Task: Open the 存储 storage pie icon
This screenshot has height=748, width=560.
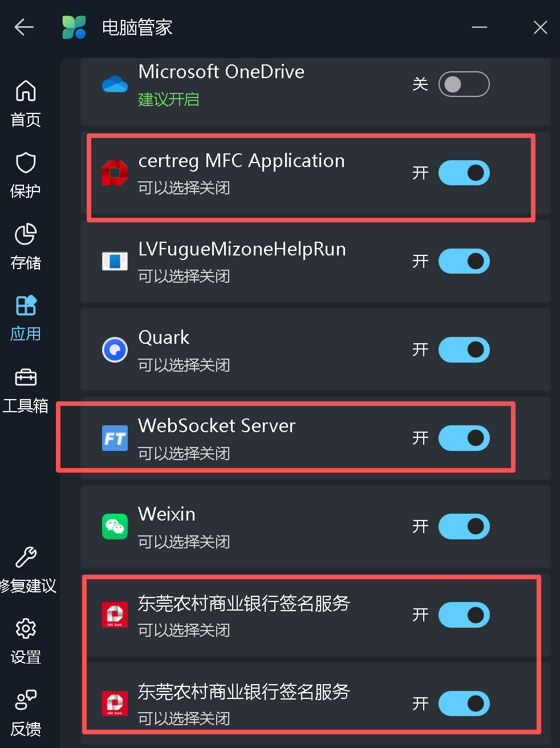Action: 26,234
